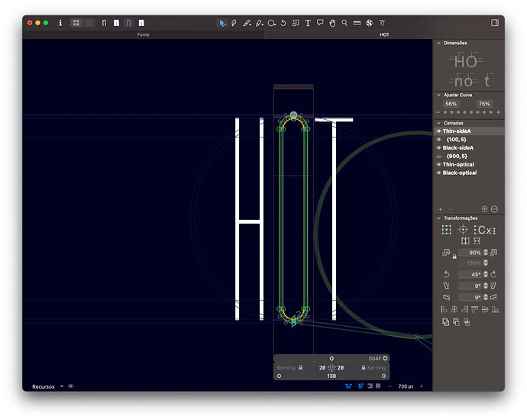Open the Fonte tab
Screen dimensions: 527x420
143,34
